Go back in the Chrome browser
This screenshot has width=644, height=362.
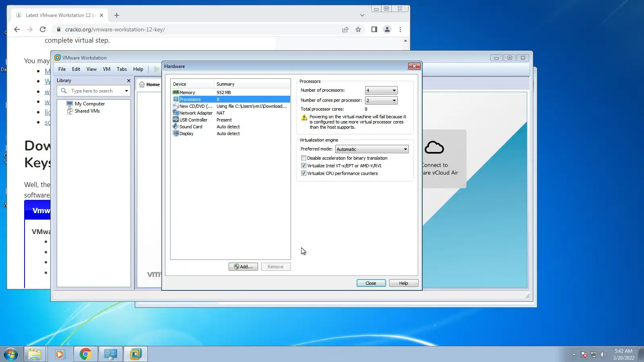[17, 29]
